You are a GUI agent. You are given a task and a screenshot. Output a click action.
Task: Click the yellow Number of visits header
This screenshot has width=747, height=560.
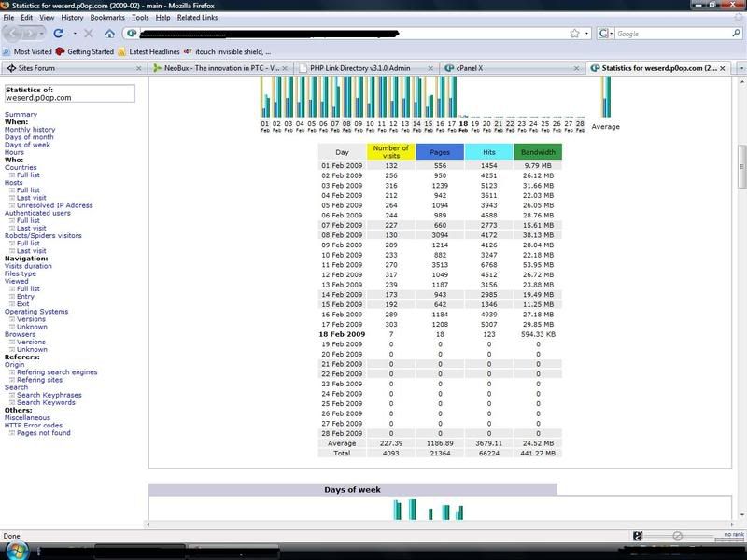pos(390,151)
